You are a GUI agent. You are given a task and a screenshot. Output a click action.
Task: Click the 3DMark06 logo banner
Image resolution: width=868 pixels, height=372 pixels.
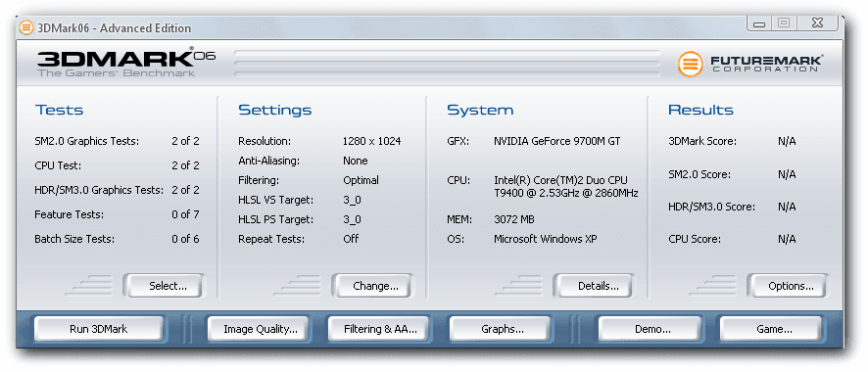[x=126, y=64]
